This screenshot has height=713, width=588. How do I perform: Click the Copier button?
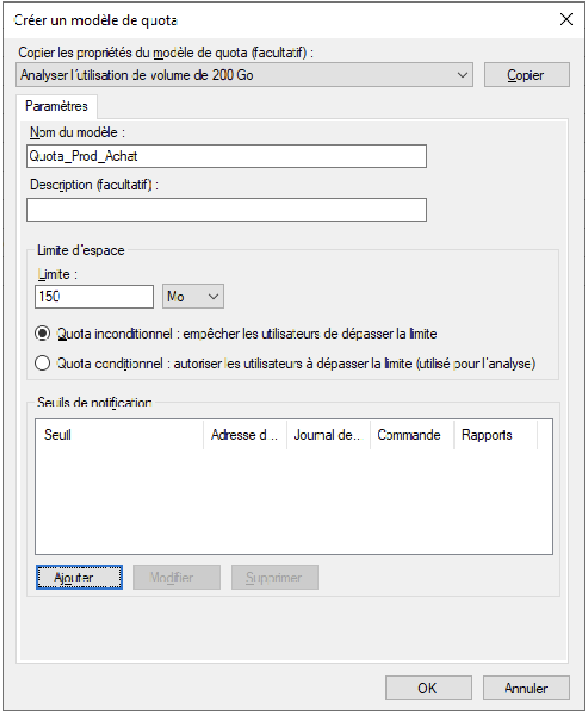click(x=526, y=75)
